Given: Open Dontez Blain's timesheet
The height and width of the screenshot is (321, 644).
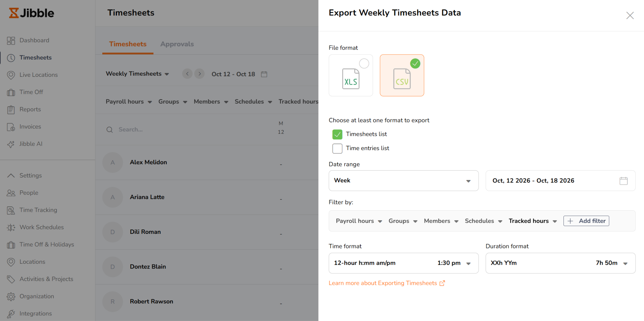Looking at the screenshot, I should (x=148, y=267).
